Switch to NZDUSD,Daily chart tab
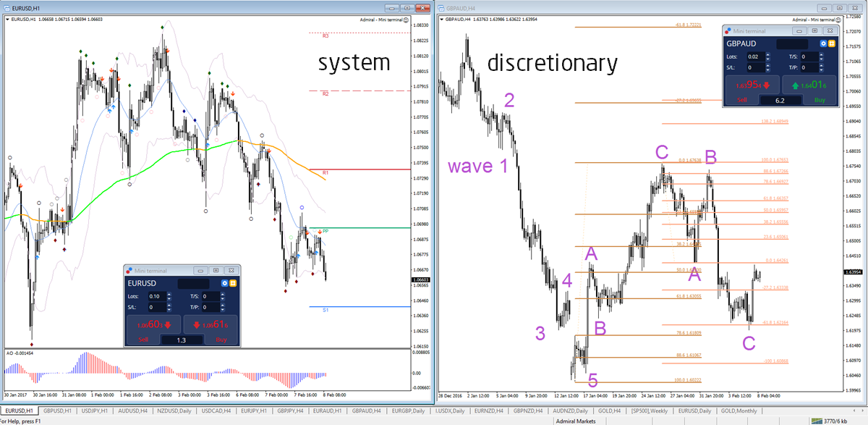The width and height of the screenshot is (868, 425). (x=174, y=411)
